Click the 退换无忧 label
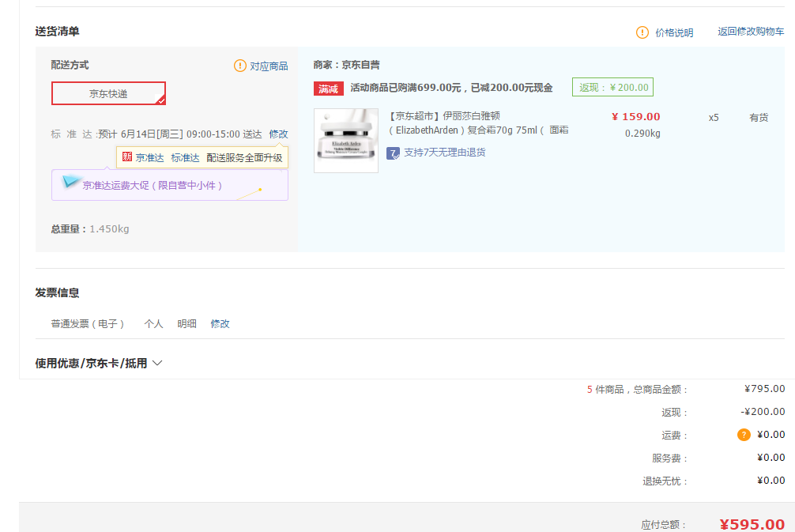 pyautogui.click(x=665, y=481)
